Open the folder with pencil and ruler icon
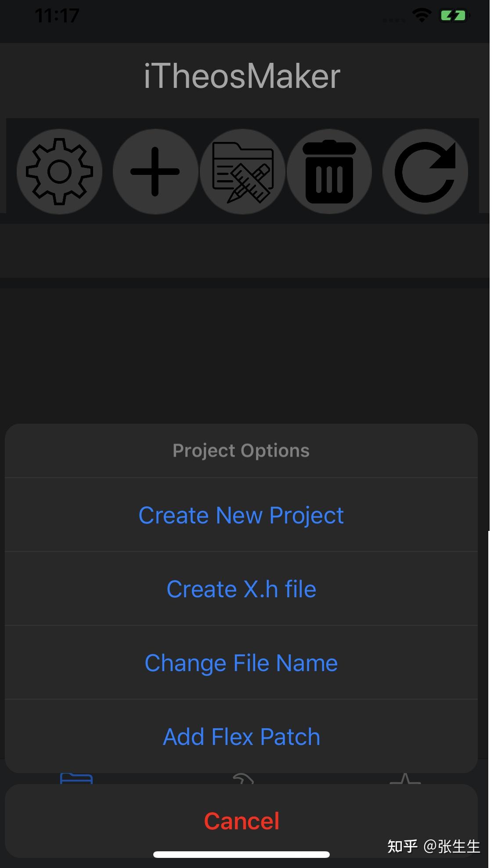The height and width of the screenshot is (868, 494). [243, 171]
